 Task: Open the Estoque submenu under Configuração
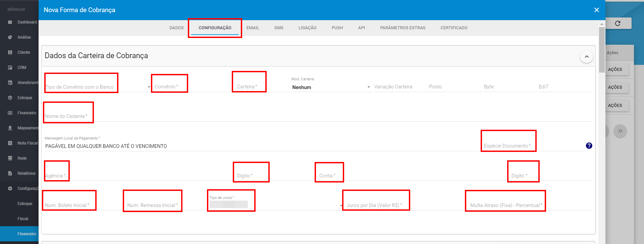pos(25,204)
